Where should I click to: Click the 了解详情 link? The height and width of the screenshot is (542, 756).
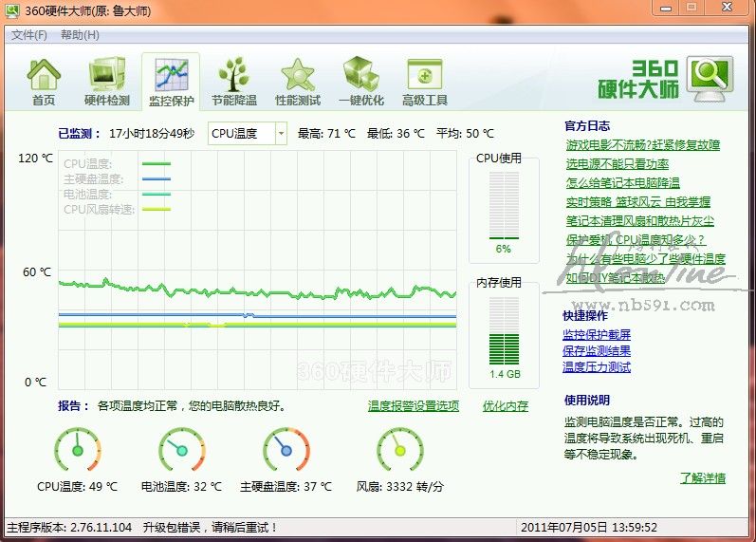tap(702, 477)
